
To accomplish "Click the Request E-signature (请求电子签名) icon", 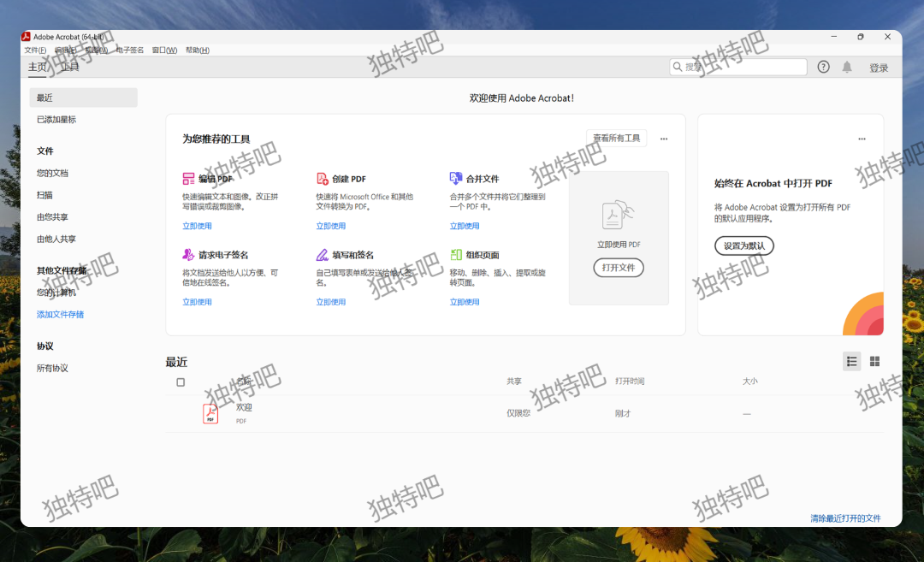I will [x=188, y=255].
